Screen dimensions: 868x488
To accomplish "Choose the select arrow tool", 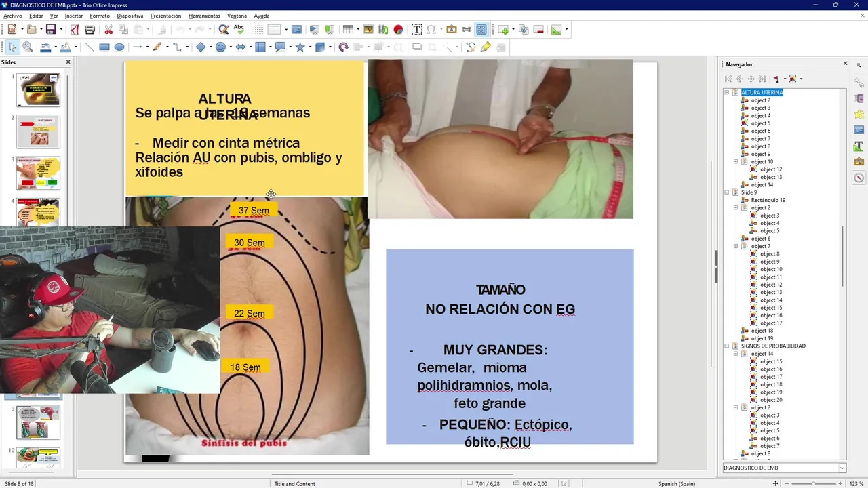I will [12, 47].
